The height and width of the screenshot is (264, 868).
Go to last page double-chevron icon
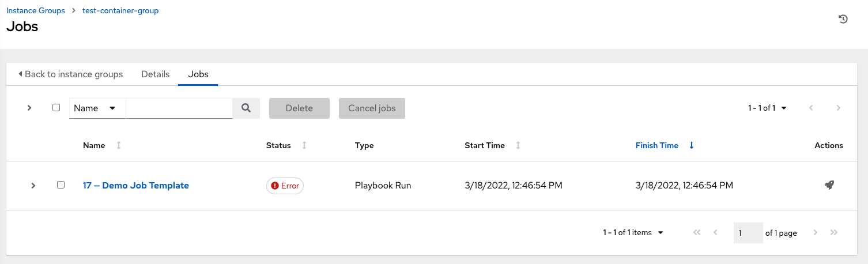(x=833, y=233)
